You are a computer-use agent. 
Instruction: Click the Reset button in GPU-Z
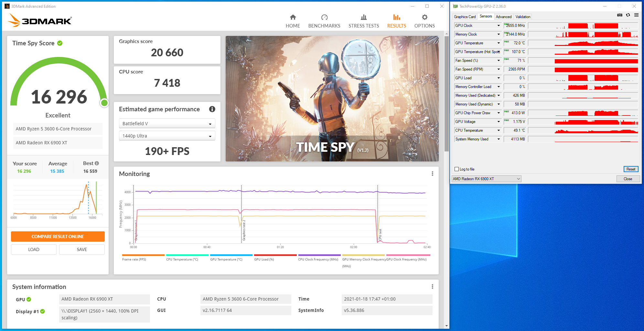631,169
